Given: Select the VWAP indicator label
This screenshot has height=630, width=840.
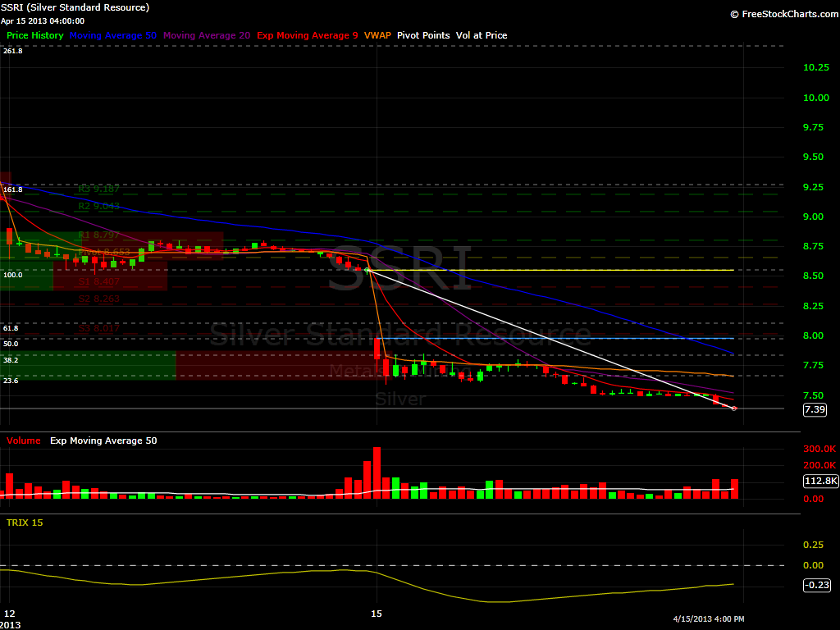Looking at the screenshot, I should point(377,35).
